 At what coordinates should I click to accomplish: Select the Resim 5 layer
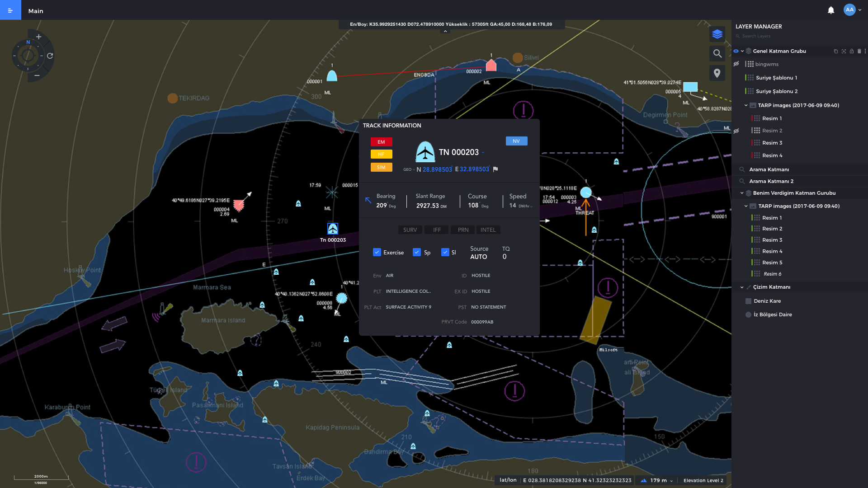click(x=772, y=263)
